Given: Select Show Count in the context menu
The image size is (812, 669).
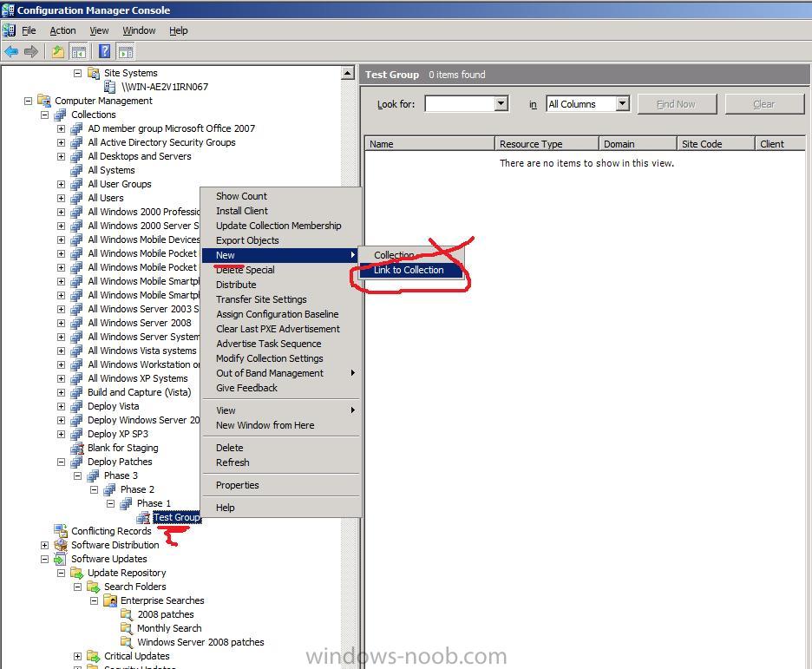Looking at the screenshot, I should click(241, 196).
